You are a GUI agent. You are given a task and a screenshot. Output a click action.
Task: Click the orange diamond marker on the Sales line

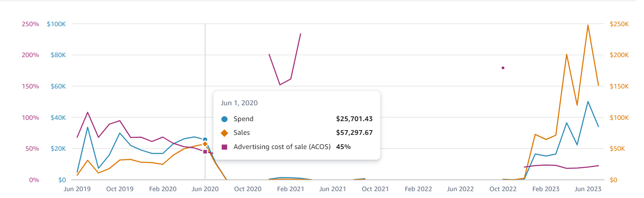click(x=205, y=144)
